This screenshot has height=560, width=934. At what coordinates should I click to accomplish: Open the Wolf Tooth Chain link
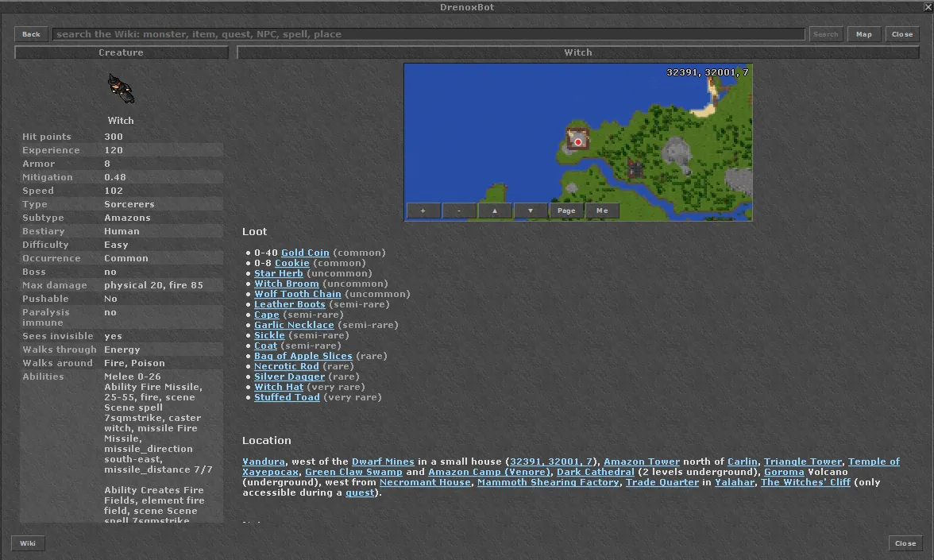[298, 294]
